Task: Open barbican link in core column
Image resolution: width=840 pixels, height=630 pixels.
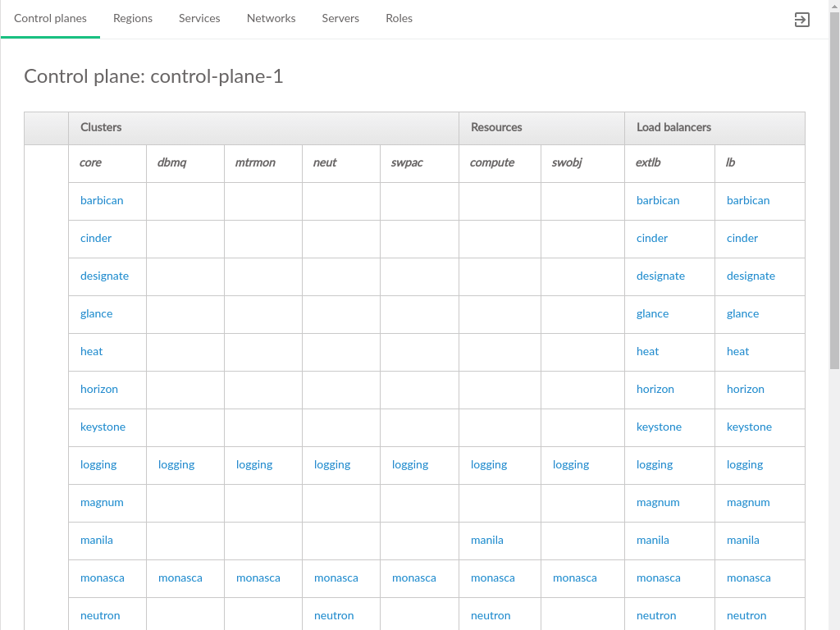Action: tap(102, 200)
